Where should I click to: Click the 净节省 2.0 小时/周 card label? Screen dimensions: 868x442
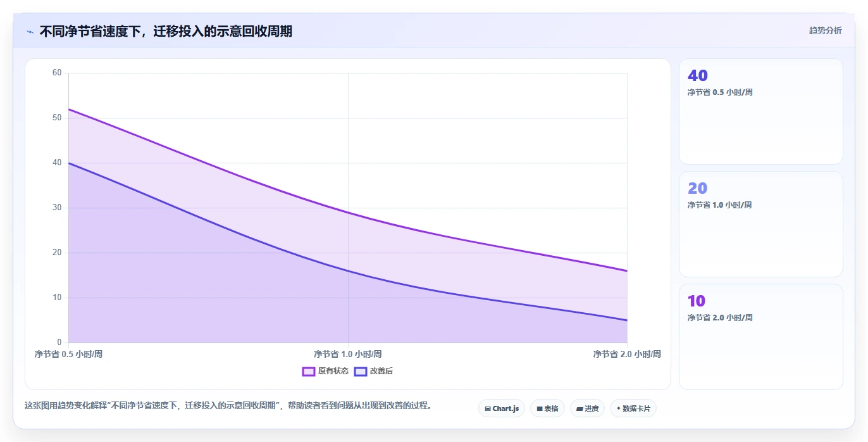coord(720,318)
